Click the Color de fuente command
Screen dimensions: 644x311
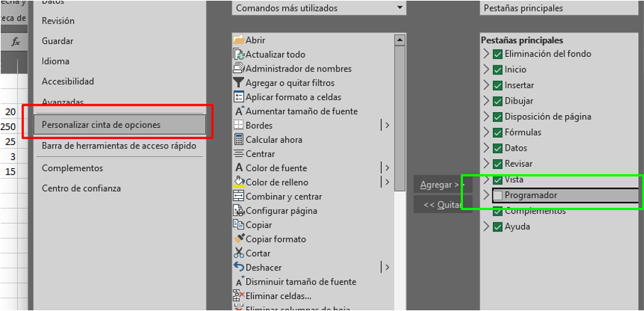point(276,168)
